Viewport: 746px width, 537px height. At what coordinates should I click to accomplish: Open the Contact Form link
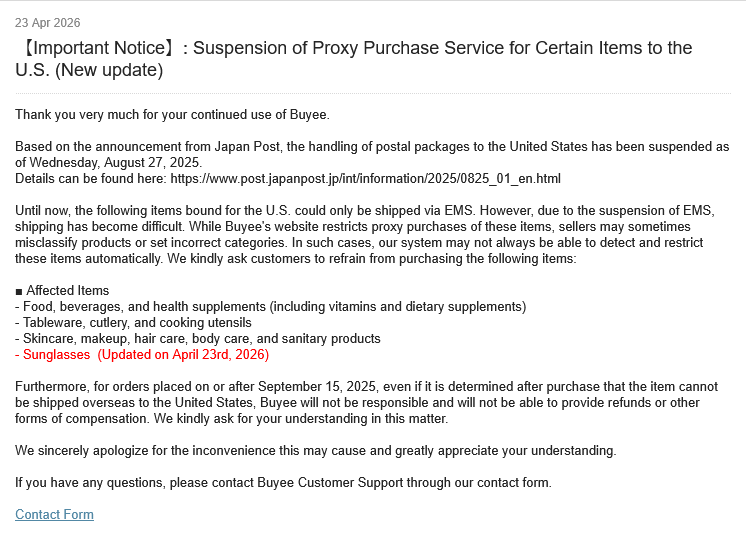(x=54, y=514)
